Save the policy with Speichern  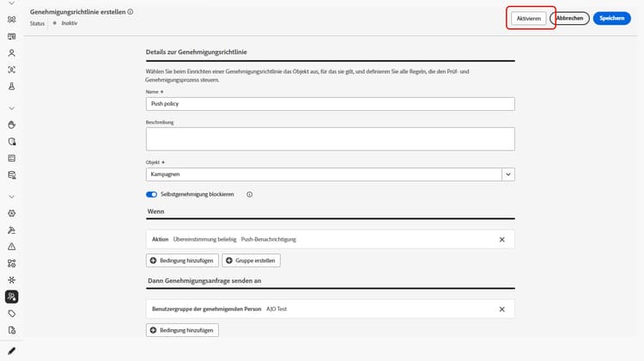point(611,18)
